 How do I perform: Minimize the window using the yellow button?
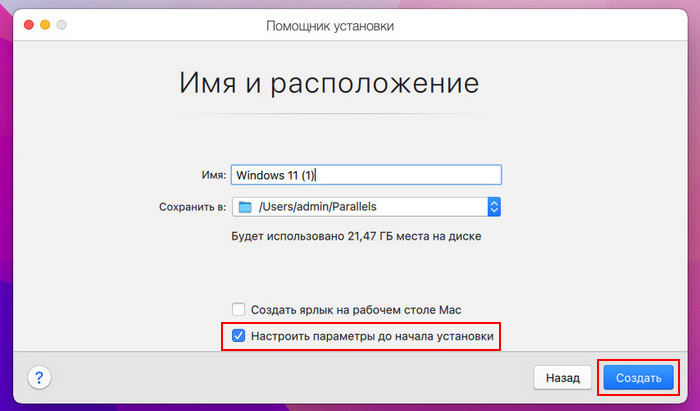(45, 23)
